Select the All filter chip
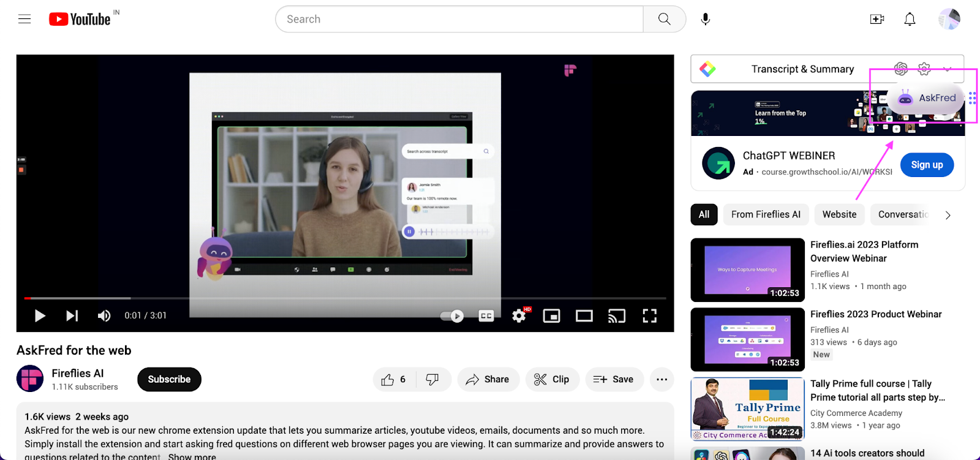The image size is (980, 460). 704,214
